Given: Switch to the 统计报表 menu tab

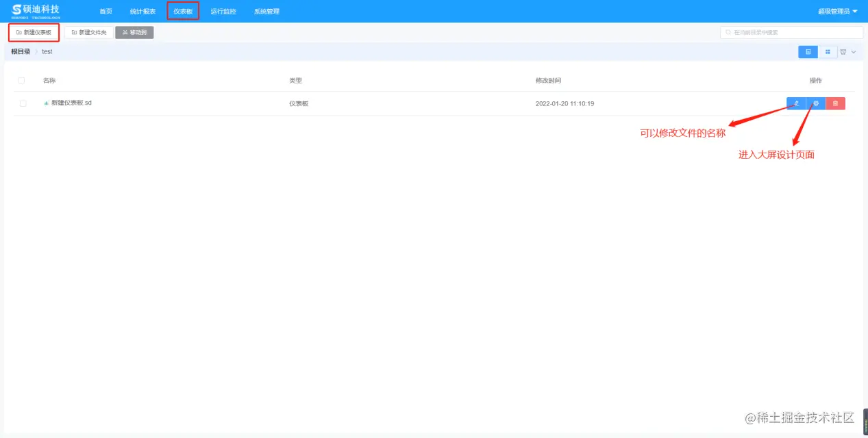Looking at the screenshot, I should 142,10.
